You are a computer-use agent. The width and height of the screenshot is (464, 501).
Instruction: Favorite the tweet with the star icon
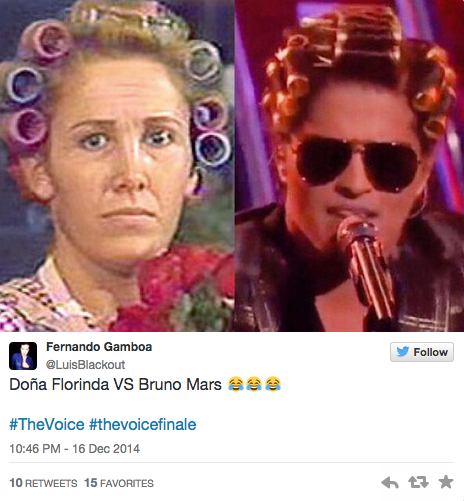(x=446, y=482)
